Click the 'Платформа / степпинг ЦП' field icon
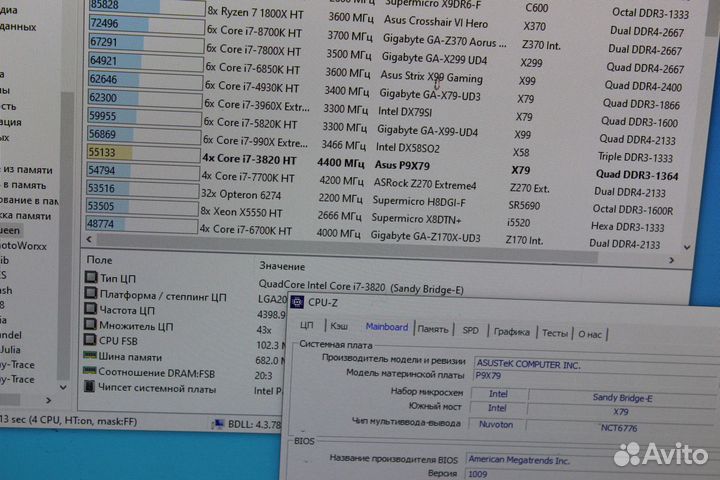 (x=91, y=293)
